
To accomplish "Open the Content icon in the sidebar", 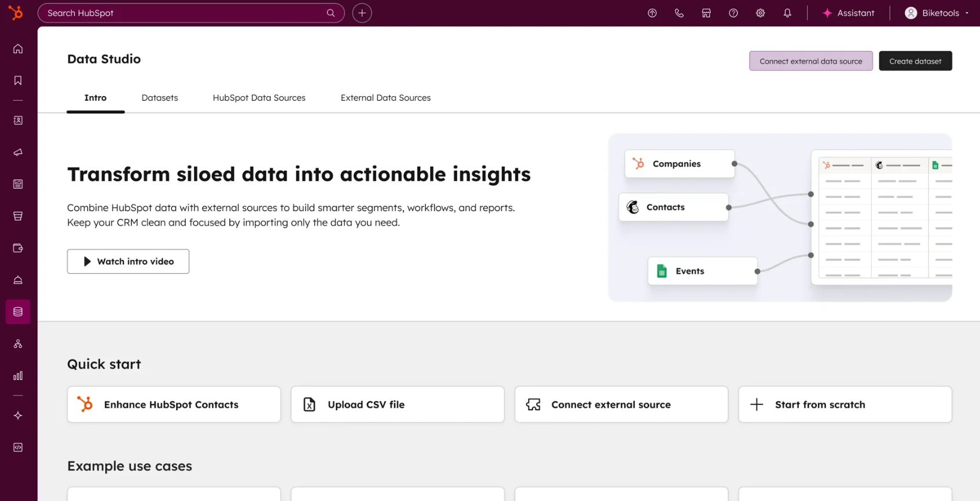I will click(18, 184).
